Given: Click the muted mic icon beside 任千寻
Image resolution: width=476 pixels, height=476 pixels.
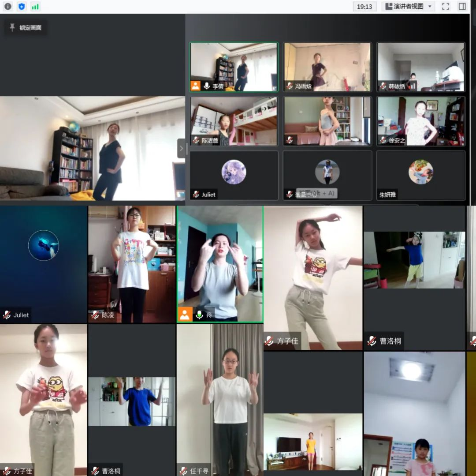Looking at the screenshot, I should [183, 471].
